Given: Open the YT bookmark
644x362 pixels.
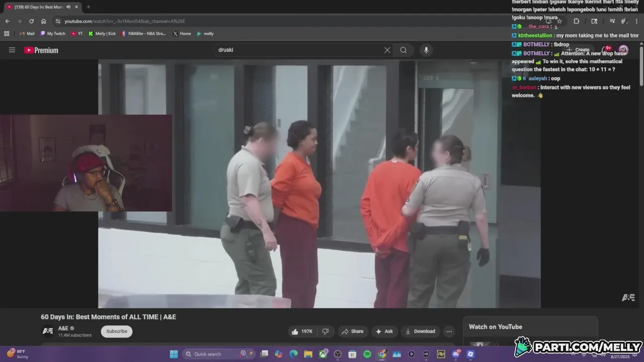Looking at the screenshot, I should pyautogui.click(x=77, y=34).
